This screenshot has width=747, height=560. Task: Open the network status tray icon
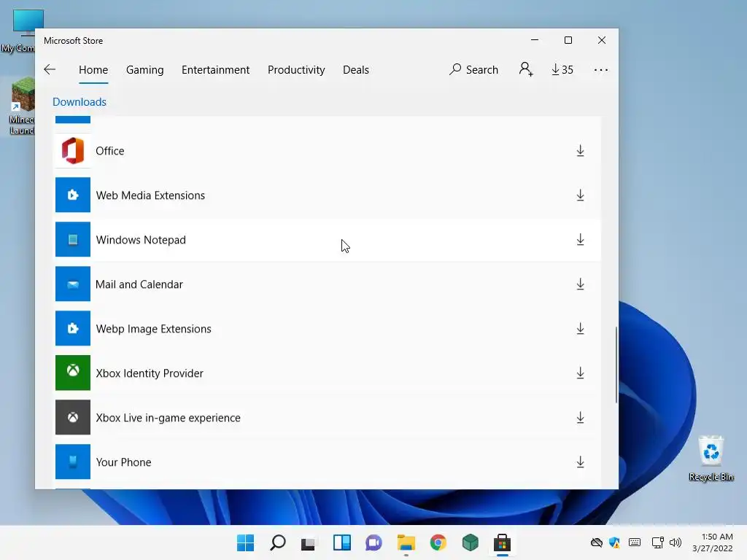(x=658, y=542)
